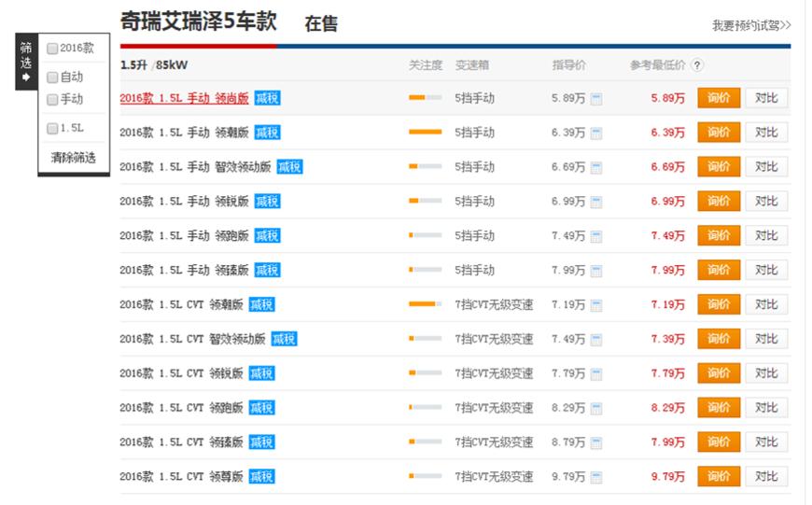
Task: Click 减税 badge on 手动 领潮版 row
Action: pos(267,133)
